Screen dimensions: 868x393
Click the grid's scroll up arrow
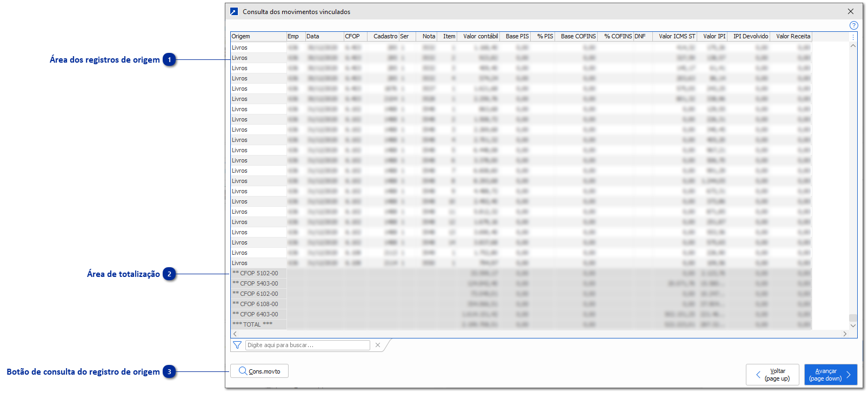[x=853, y=46]
